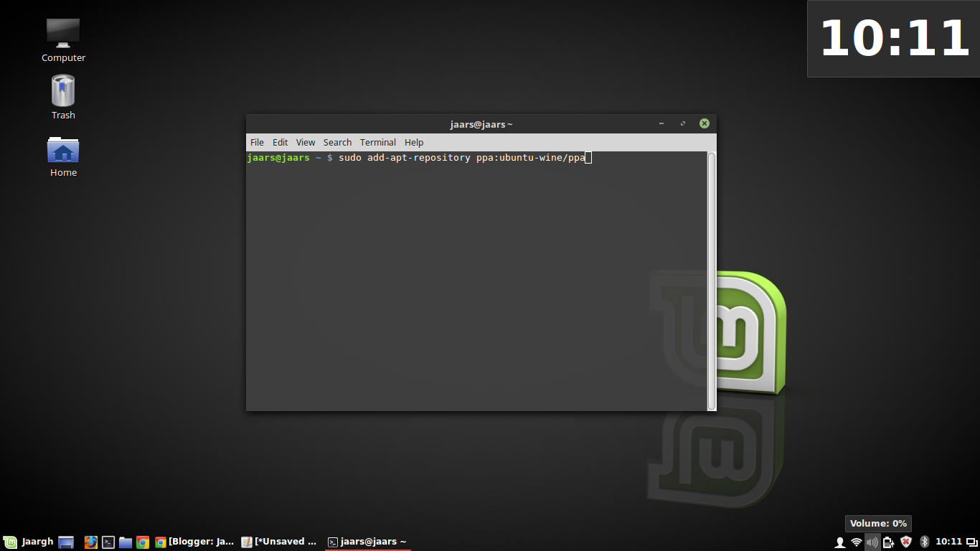
Task: Open the user applet in tray
Action: (840, 542)
